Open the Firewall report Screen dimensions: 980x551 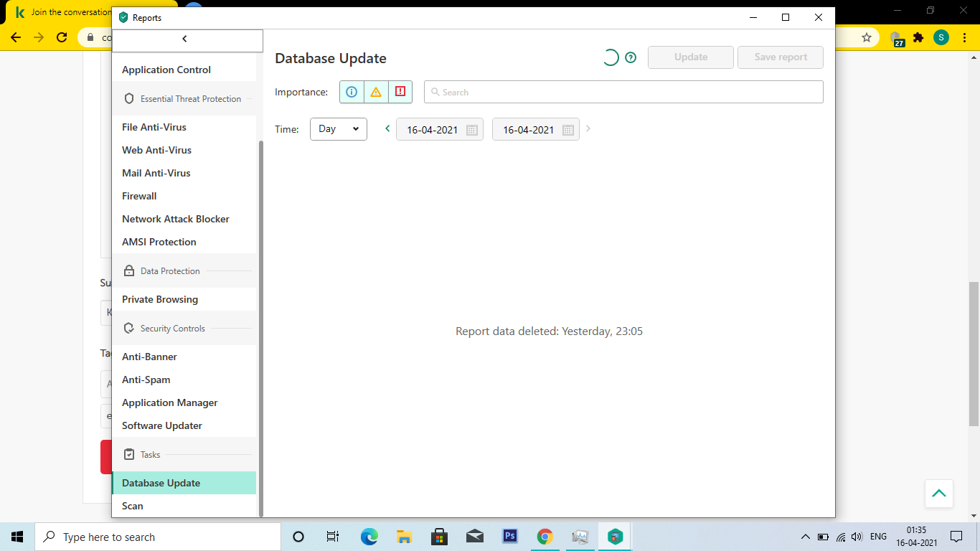coord(184,196)
